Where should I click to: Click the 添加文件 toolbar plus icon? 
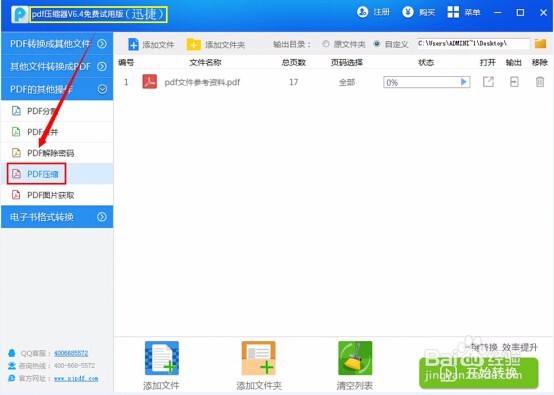(x=133, y=45)
